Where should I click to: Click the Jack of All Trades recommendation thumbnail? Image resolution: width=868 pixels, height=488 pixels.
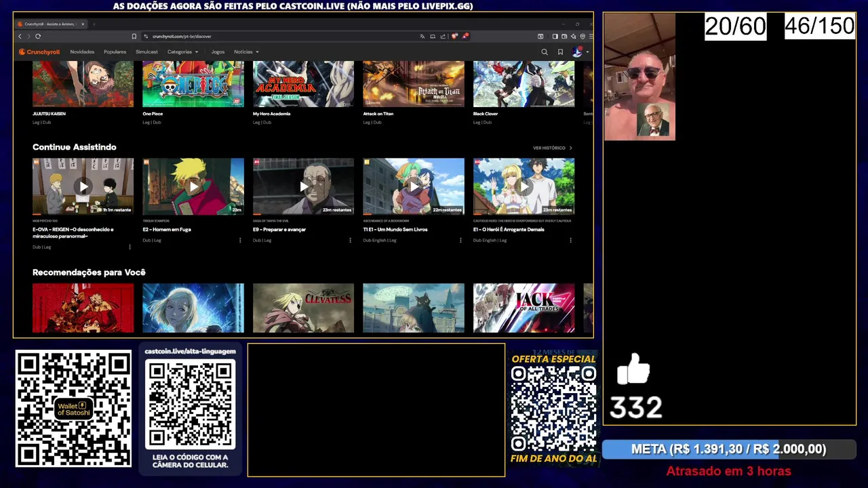(524, 308)
